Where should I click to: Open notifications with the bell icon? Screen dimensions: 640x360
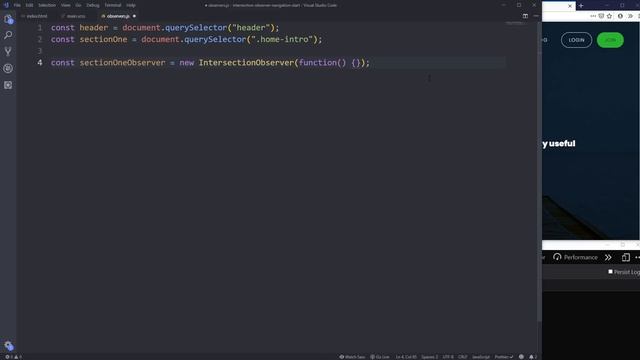click(533, 357)
